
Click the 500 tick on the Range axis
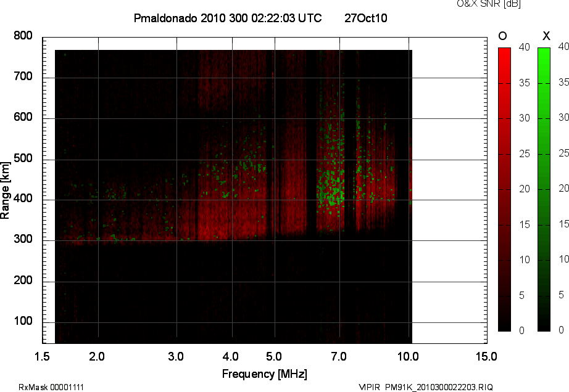coord(23,158)
